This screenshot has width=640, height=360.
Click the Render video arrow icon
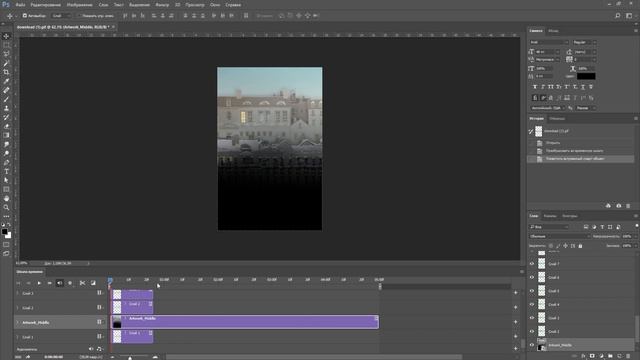click(28, 357)
